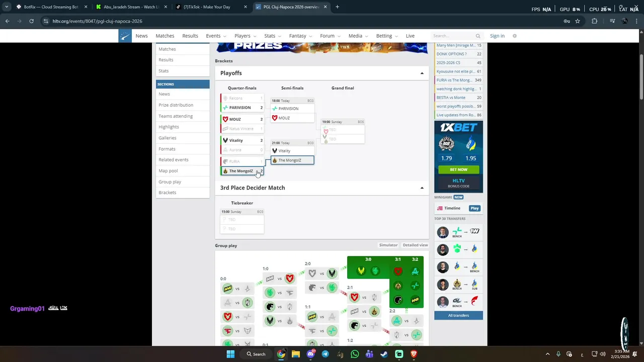Open Highlights in the sidebar
The height and width of the screenshot is (362, 644).
[169, 127]
